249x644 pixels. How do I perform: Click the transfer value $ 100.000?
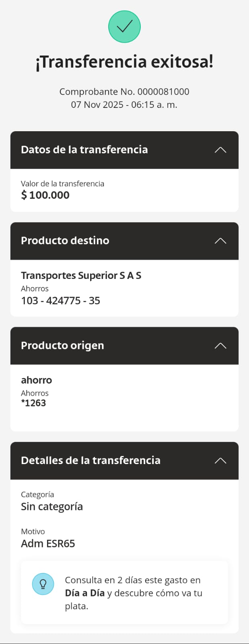coord(45,195)
